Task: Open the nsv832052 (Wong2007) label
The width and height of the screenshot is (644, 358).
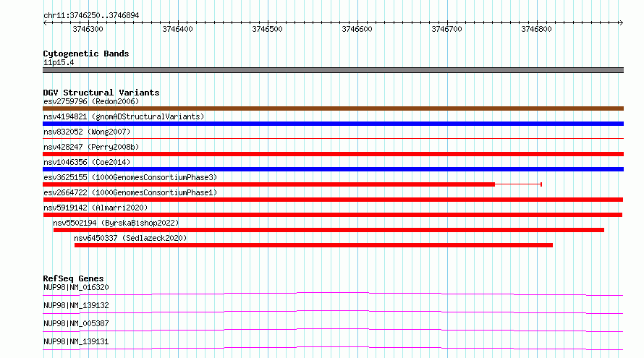Action: click(x=87, y=132)
